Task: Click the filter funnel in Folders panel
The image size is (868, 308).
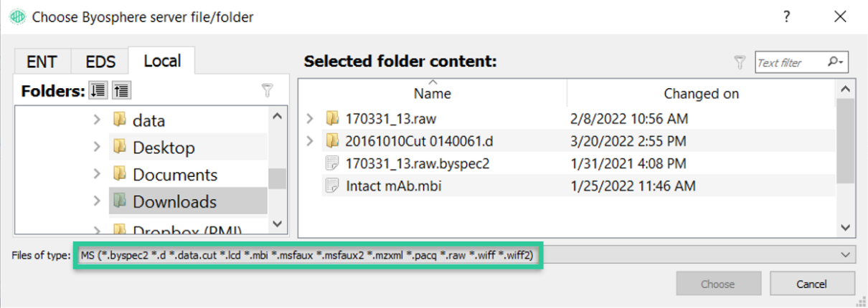Action: pos(267,90)
